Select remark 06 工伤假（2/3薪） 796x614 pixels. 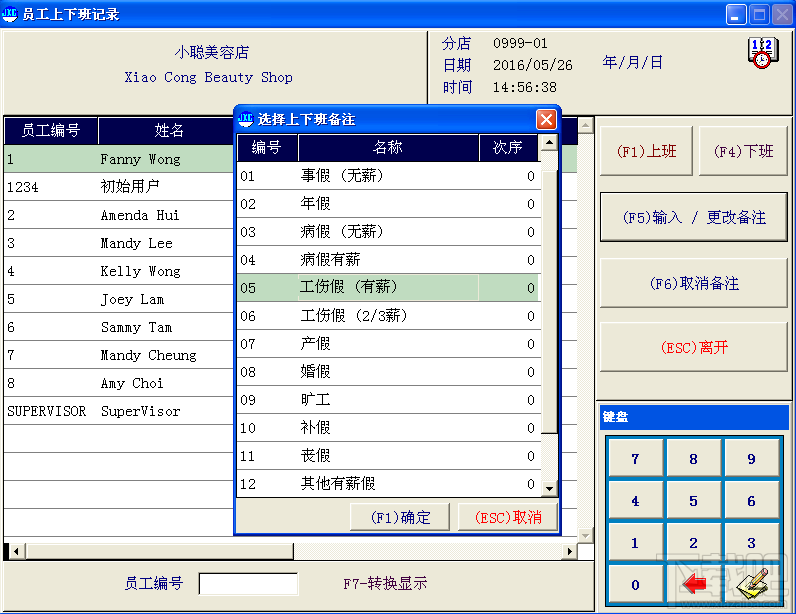388,316
